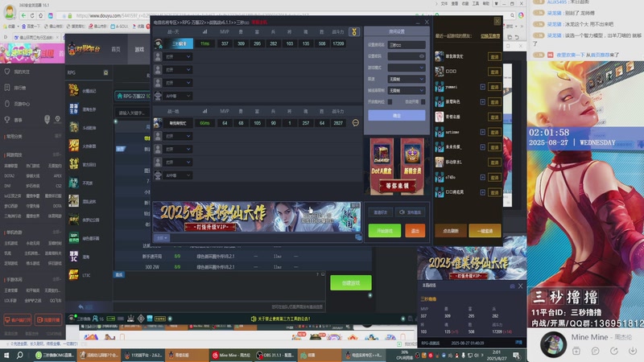
Task: Click the heart icon for 我的关注
Action: tap(7, 72)
